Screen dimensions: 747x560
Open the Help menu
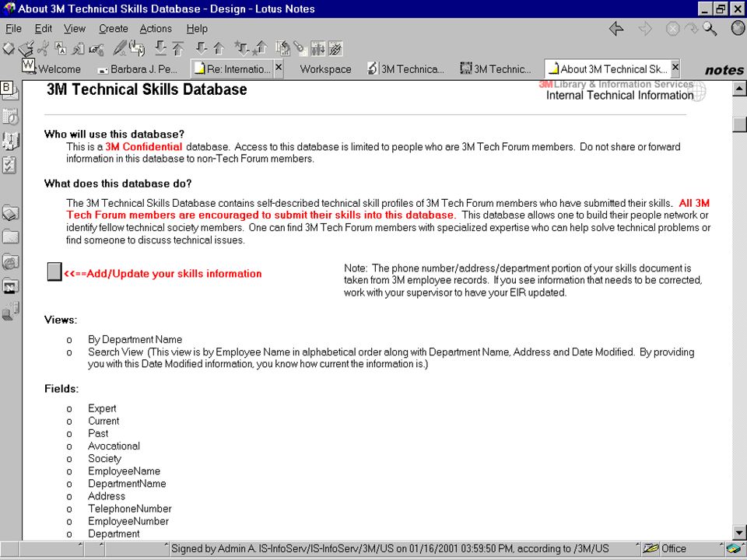click(197, 29)
